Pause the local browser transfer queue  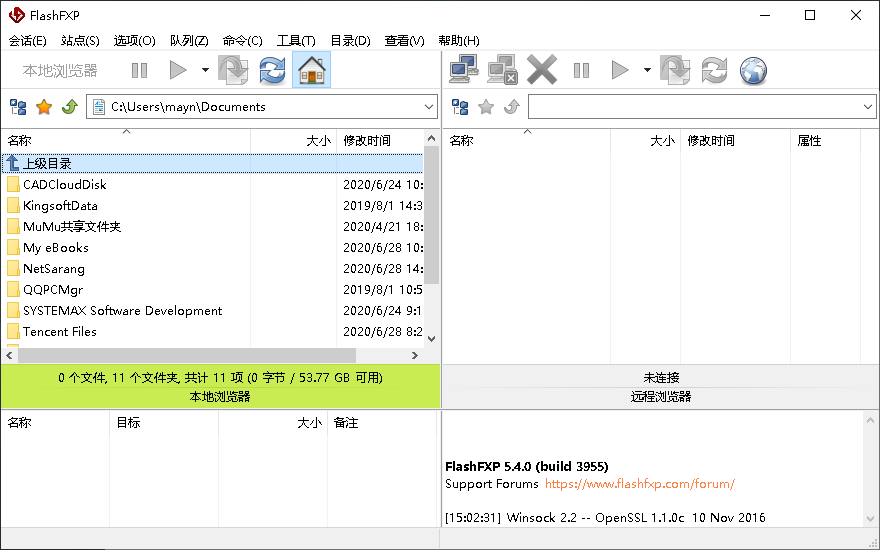tap(139, 70)
